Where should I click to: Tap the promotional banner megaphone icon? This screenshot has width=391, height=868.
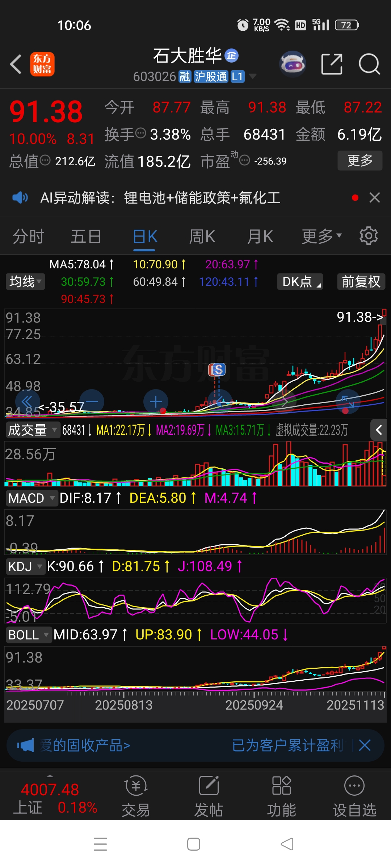click(x=25, y=745)
